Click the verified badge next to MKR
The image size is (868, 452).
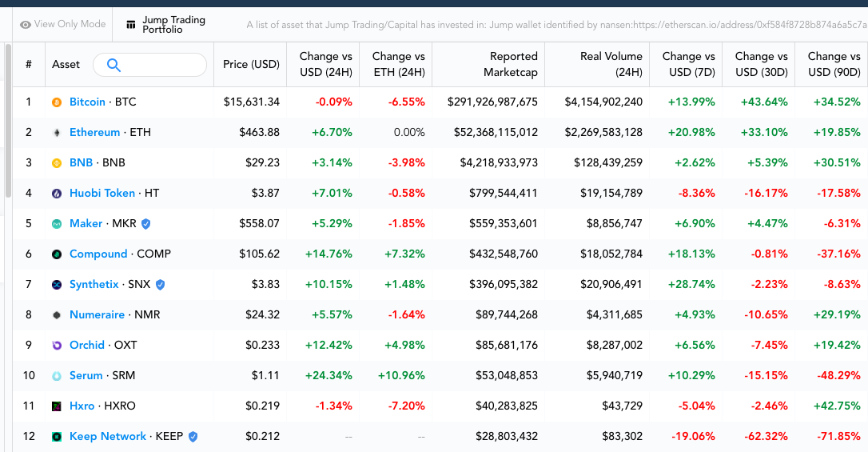coord(145,224)
